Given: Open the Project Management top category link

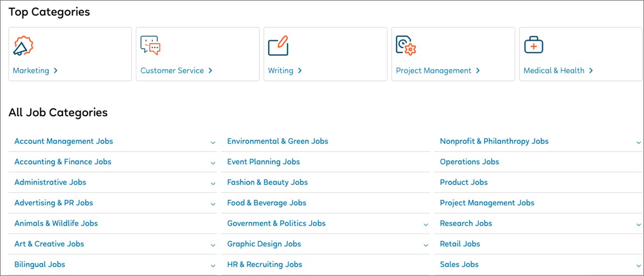Looking at the screenshot, I should tap(437, 71).
